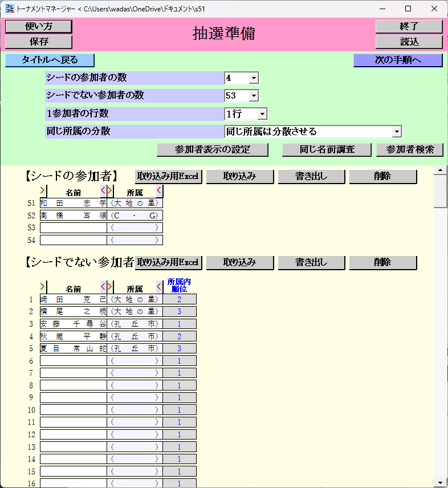Click the empty S3 name field

[74, 228]
